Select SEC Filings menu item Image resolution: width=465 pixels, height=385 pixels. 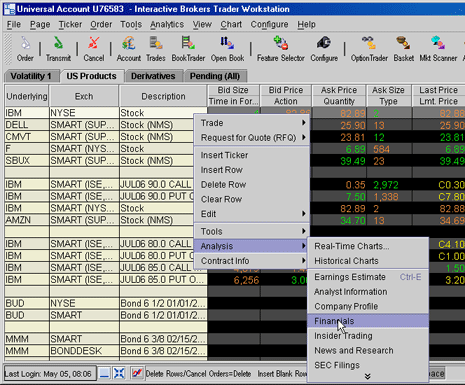pos(368,365)
